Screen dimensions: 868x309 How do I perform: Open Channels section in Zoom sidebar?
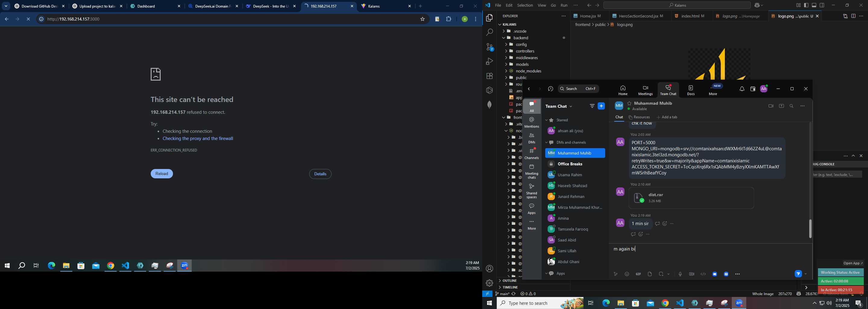point(532,154)
